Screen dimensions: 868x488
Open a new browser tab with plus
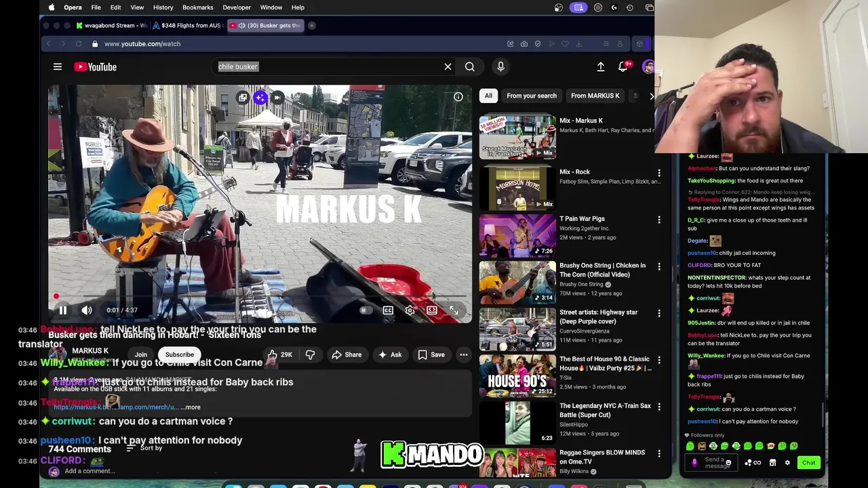click(312, 26)
